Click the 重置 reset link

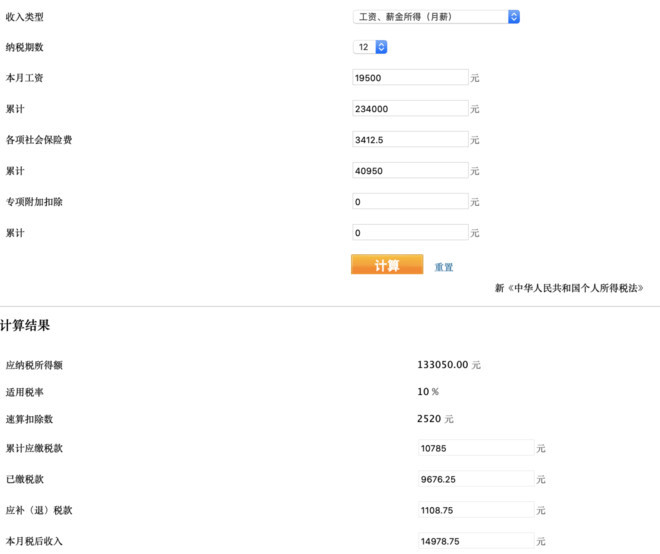[444, 267]
